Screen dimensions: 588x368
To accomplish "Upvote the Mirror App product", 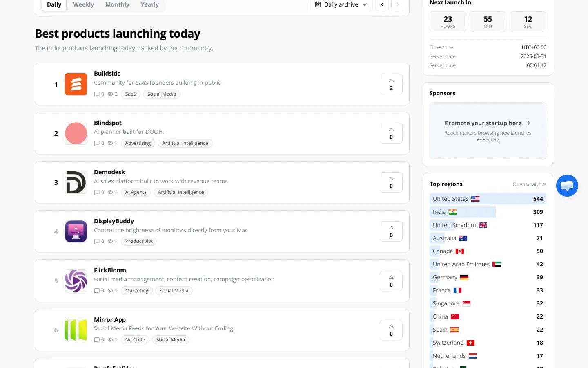I will 391,330.
